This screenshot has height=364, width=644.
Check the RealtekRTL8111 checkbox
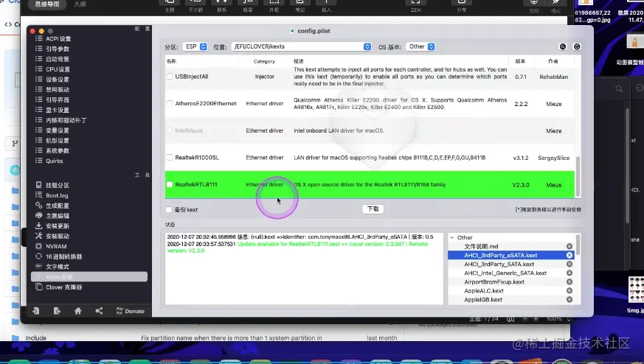coord(170,185)
